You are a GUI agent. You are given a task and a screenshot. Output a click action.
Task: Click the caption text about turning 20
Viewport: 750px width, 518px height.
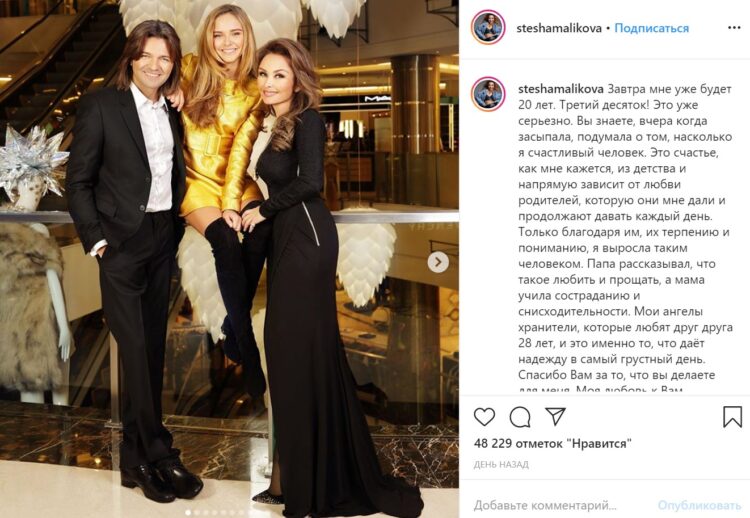625,232
